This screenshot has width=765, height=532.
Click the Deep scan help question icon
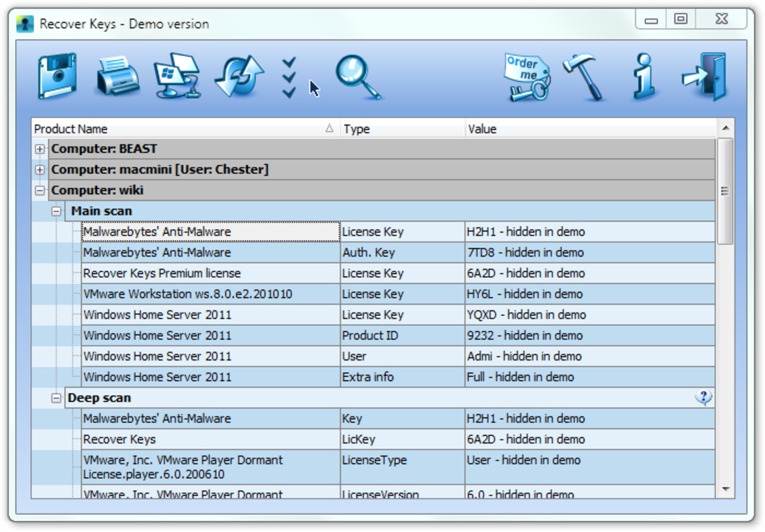pyautogui.click(x=703, y=398)
